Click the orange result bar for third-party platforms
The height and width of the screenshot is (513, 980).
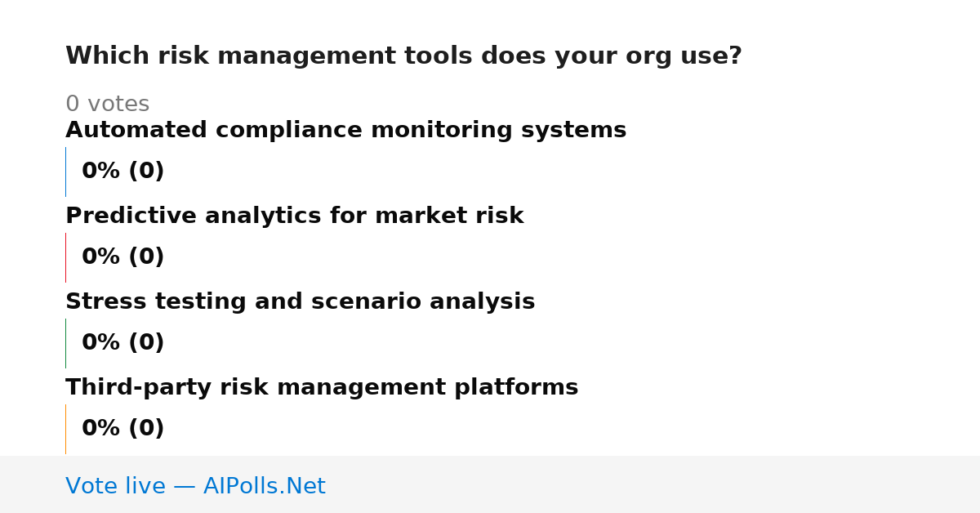pyautogui.click(x=65, y=429)
